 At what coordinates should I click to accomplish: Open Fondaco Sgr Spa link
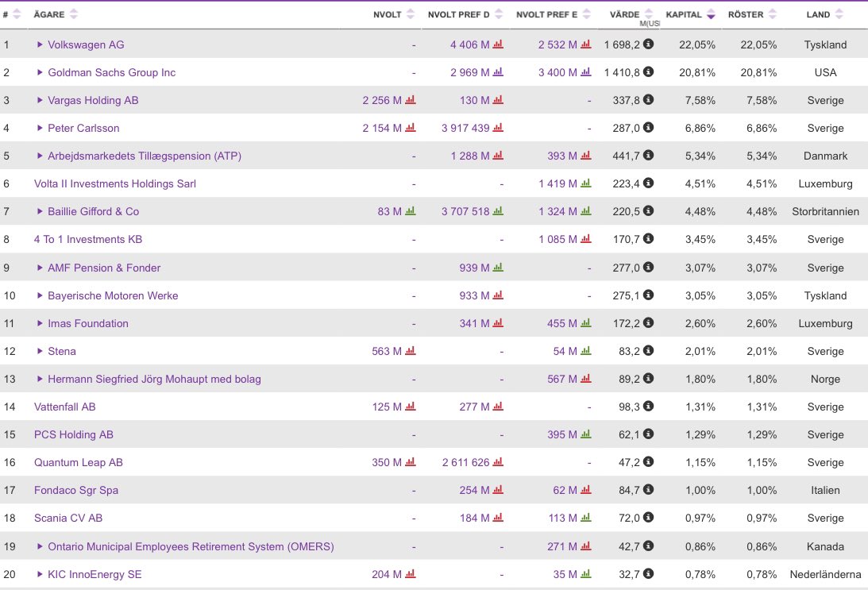coord(76,490)
